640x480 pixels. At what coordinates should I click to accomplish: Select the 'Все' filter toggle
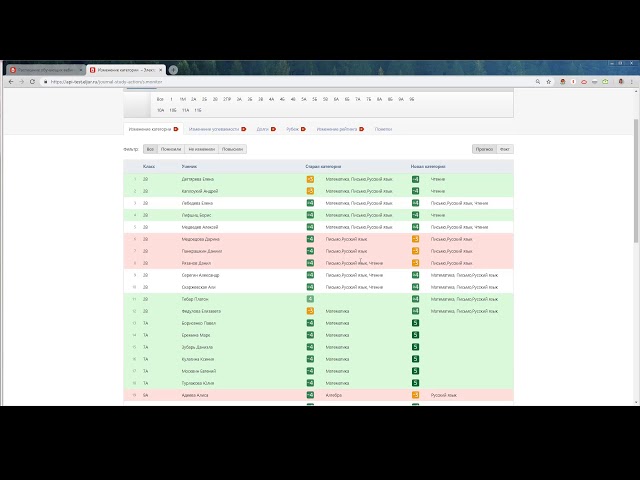[x=150, y=149]
